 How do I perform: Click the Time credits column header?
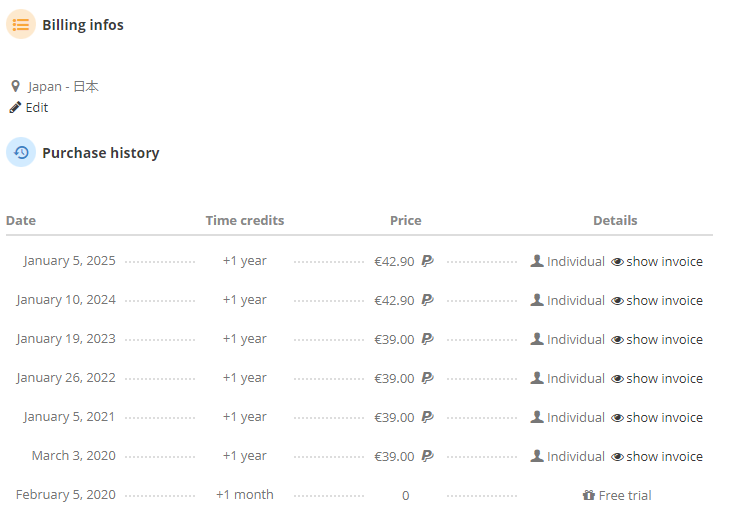pos(245,220)
